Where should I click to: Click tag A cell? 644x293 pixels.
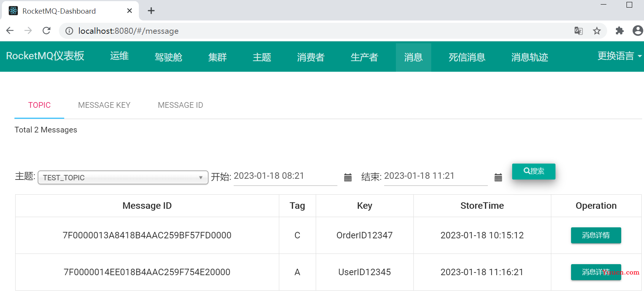(x=297, y=272)
